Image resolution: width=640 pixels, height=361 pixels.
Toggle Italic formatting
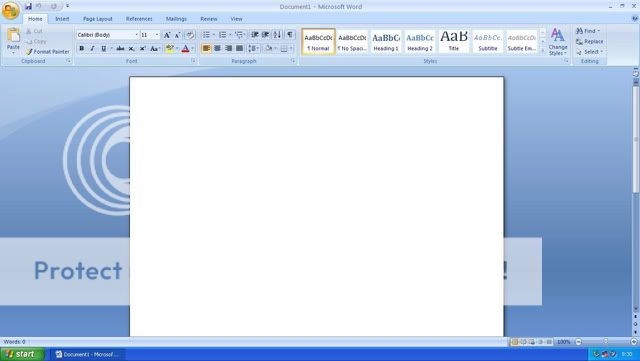(x=93, y=49)
